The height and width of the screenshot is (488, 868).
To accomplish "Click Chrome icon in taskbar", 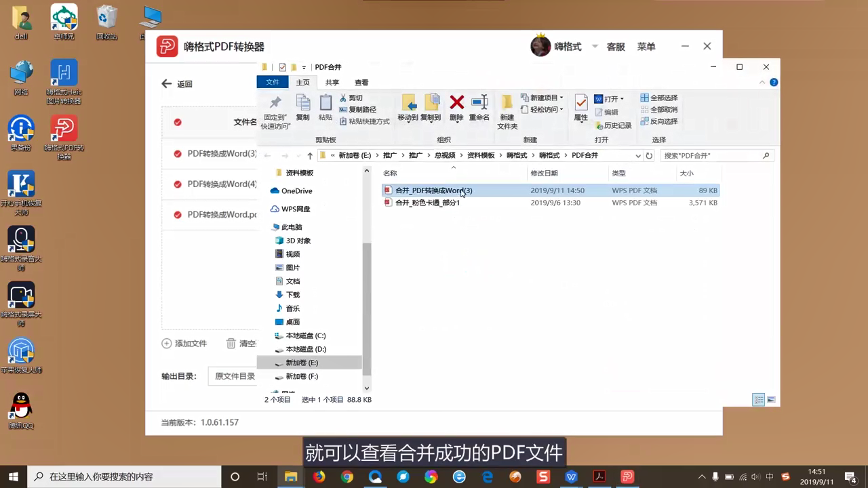I will pos(347,476).
